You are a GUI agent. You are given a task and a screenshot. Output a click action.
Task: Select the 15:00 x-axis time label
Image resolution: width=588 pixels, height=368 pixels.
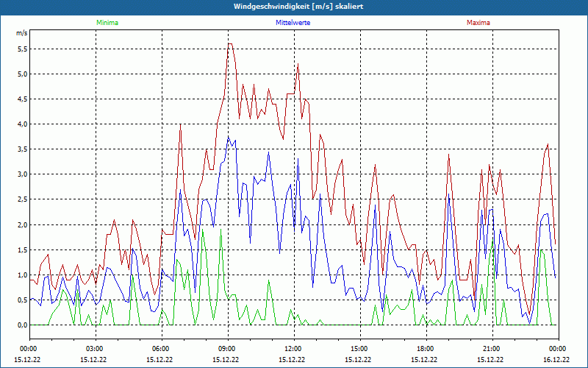pos(359,349)
